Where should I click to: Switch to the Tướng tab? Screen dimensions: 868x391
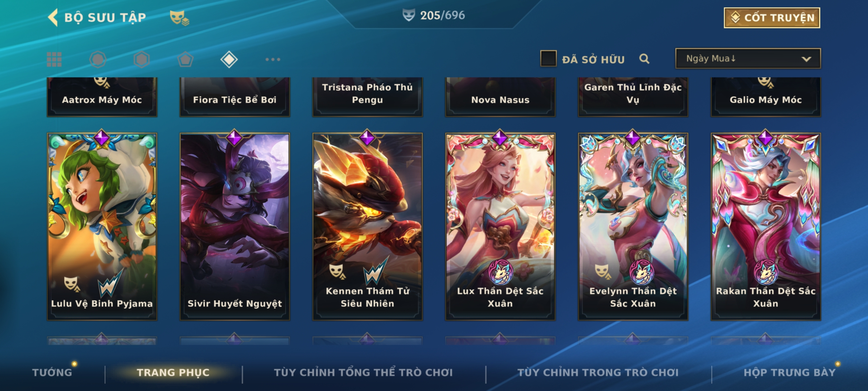pos(52,372)
